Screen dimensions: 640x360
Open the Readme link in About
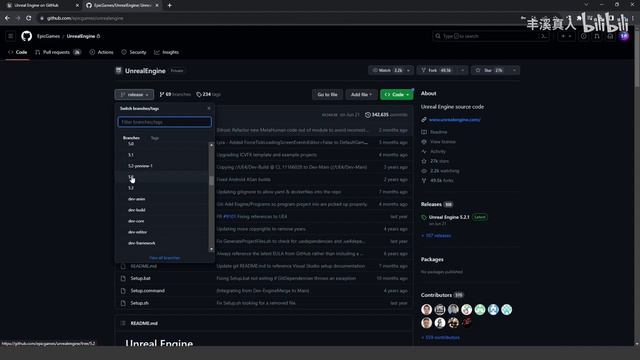[438, 132]
